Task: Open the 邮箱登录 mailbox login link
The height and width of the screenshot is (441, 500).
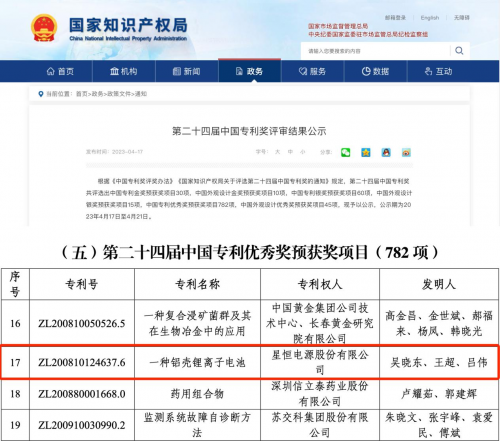Action: pos(395,18)
